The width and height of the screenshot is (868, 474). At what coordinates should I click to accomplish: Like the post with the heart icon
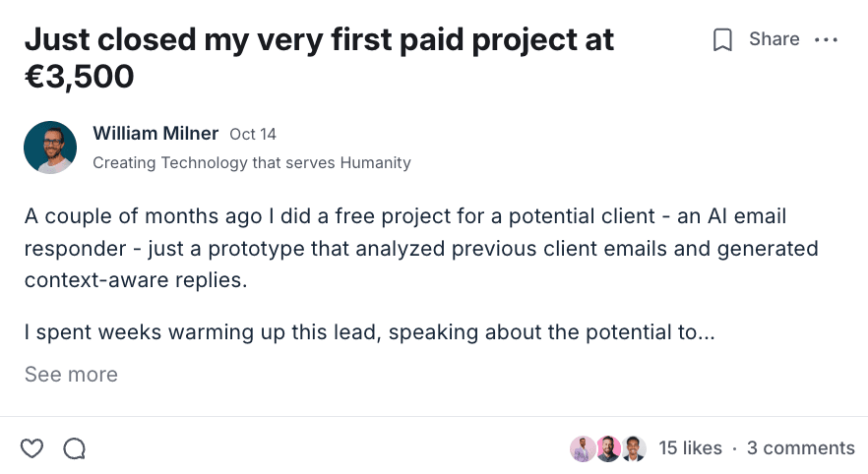click(x=32, y=448)
